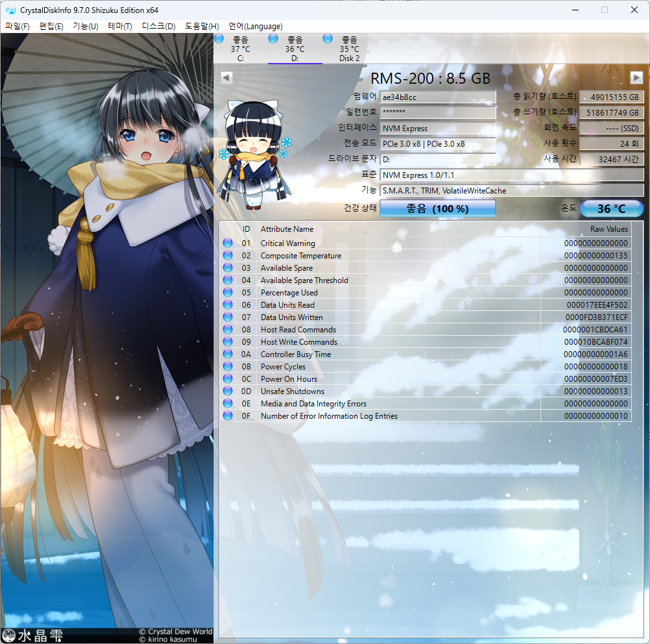Viewport: 650px width, 644px height.
Task: Click the 좋음 (100 %) health status button
Action: coord(437,209)
